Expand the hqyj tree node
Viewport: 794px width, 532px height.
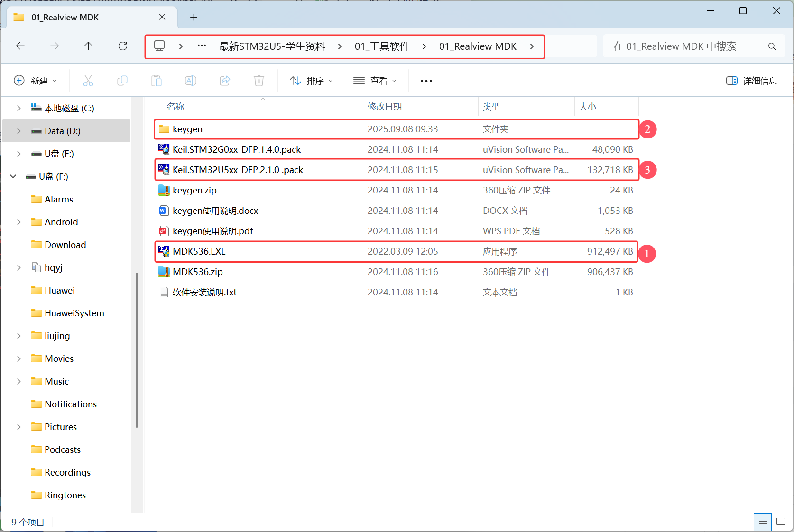point(18,267)
